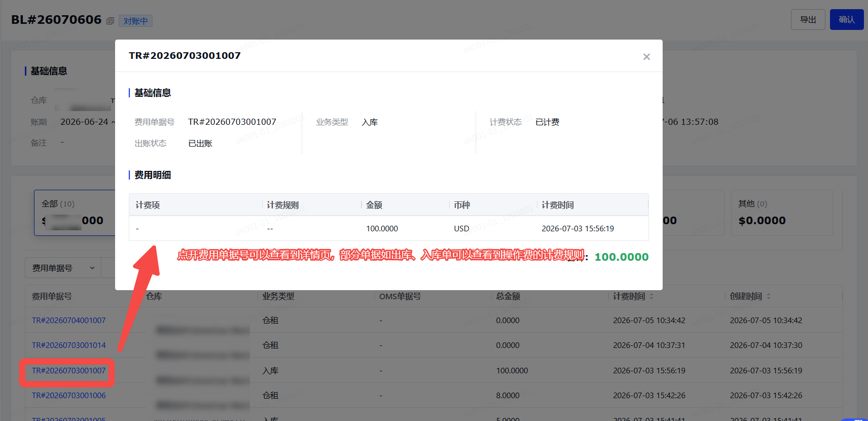Click the 计费规则 column header

point(283,205)
